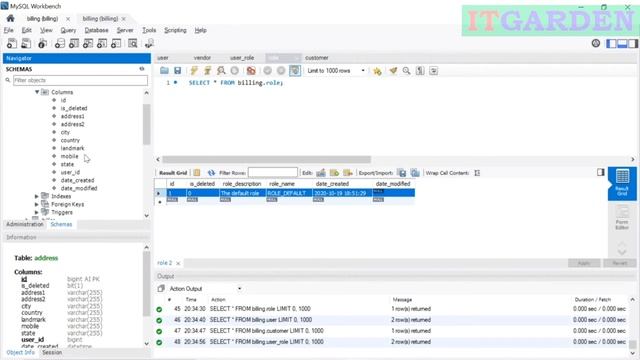Refresh the result grid data
This screenshot has width=640, height=360.
pos(211,173)
